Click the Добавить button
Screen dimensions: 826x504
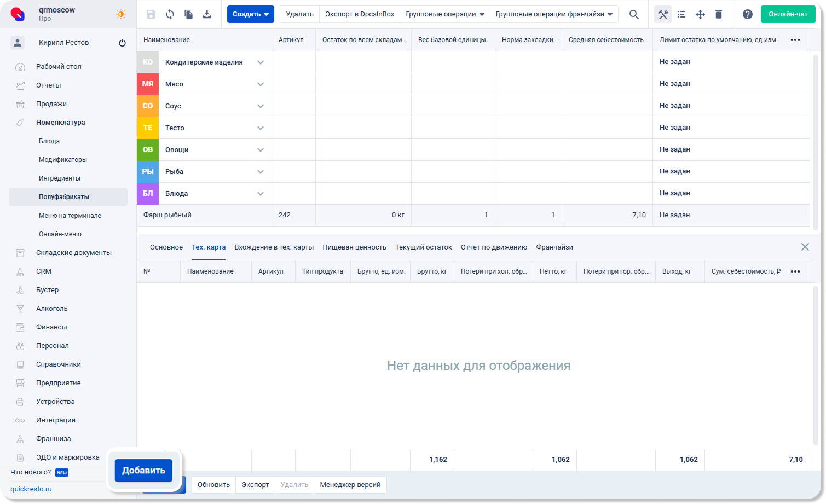pos(143,471)
